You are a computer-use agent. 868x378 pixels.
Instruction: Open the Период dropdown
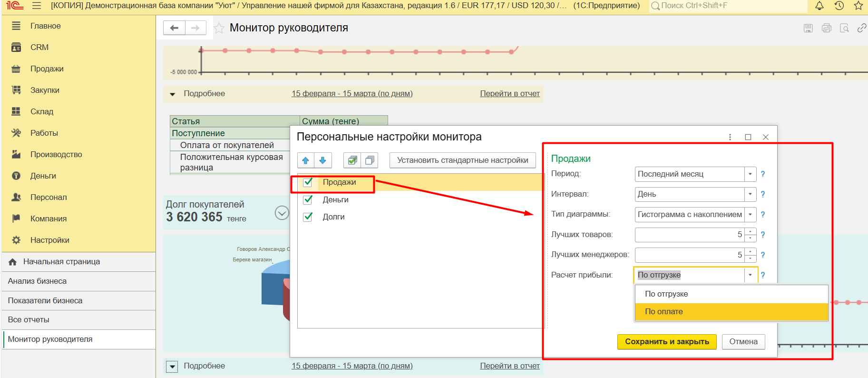[750, 174]
